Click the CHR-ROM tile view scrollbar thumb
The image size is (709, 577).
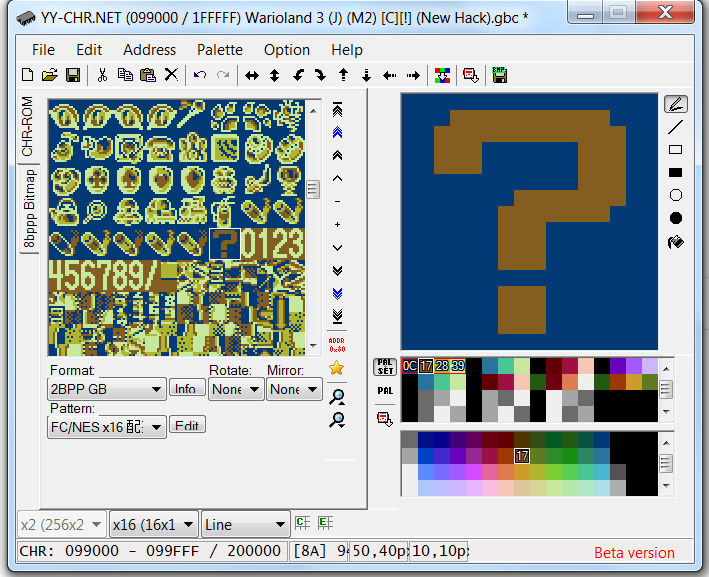click(x=313, y=189)
